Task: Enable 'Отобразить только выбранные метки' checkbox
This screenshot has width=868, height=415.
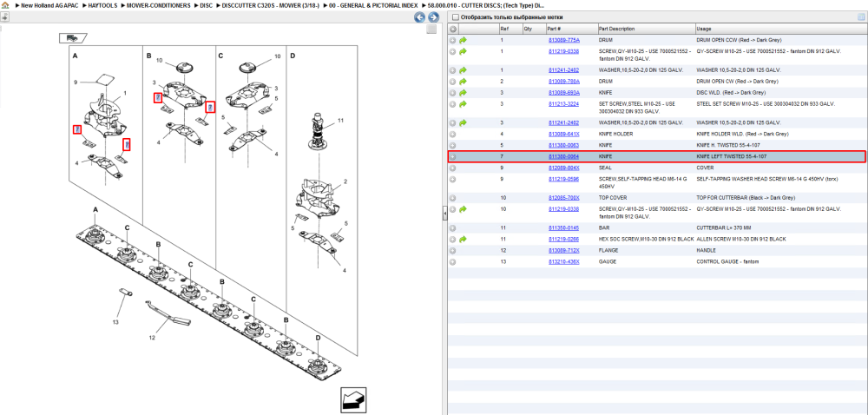Action: 455,17
